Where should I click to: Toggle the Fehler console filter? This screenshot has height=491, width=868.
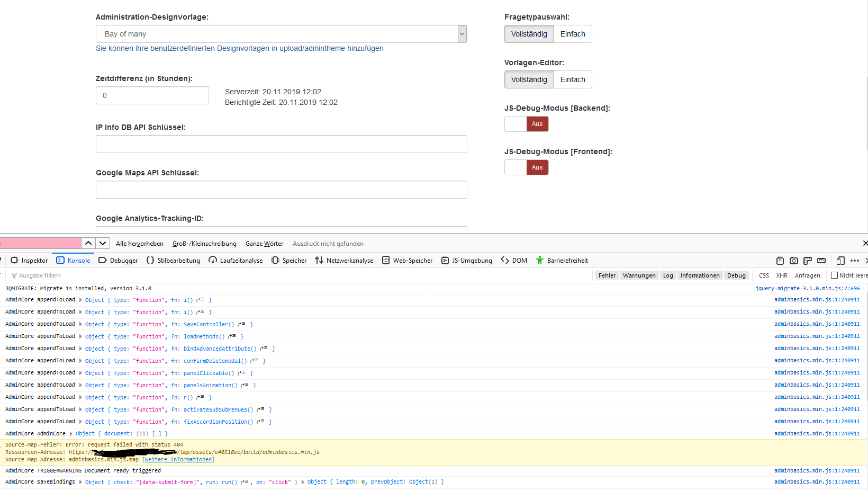click(607, 275)
